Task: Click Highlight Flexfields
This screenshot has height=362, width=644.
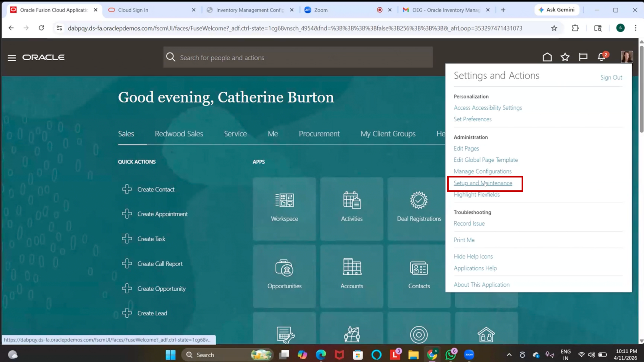Action: (x=477, y=194)
